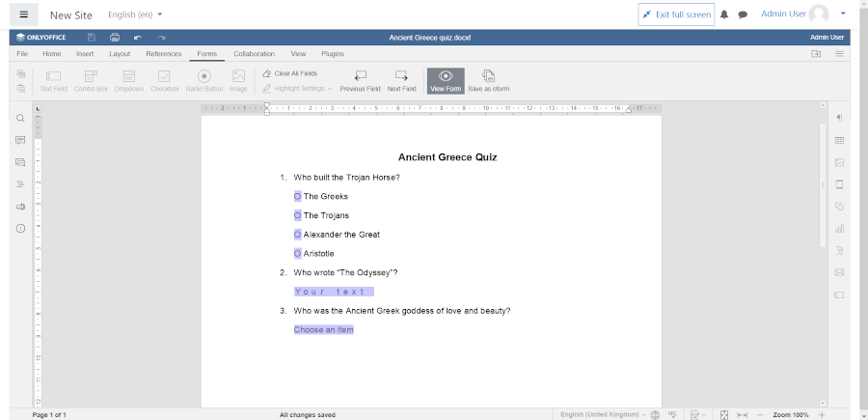Type in the Your text form field
This screenshot has width=868, height=420.
coord(333,292)
